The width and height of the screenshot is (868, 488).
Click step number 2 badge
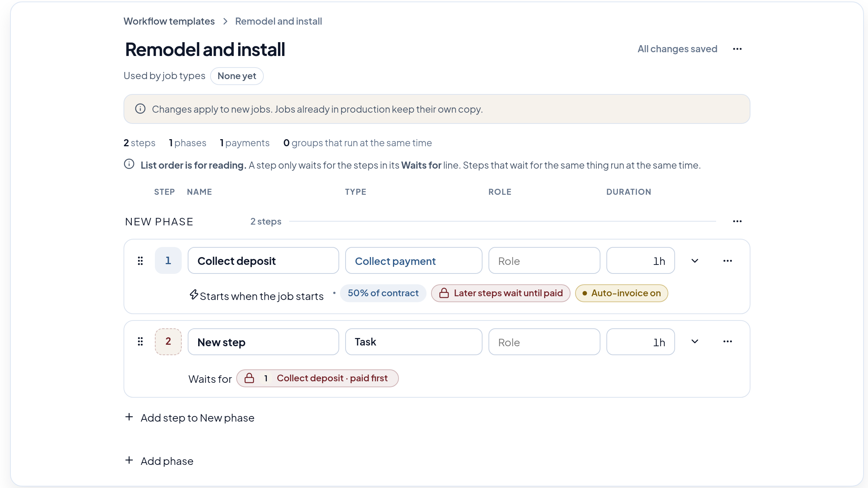168,341
